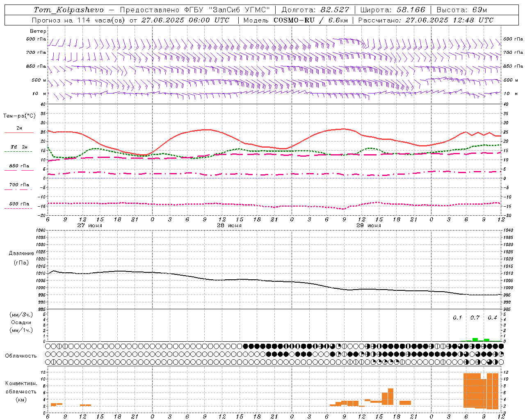Click the 1040 label on left pressure axis

pos(40,231)
